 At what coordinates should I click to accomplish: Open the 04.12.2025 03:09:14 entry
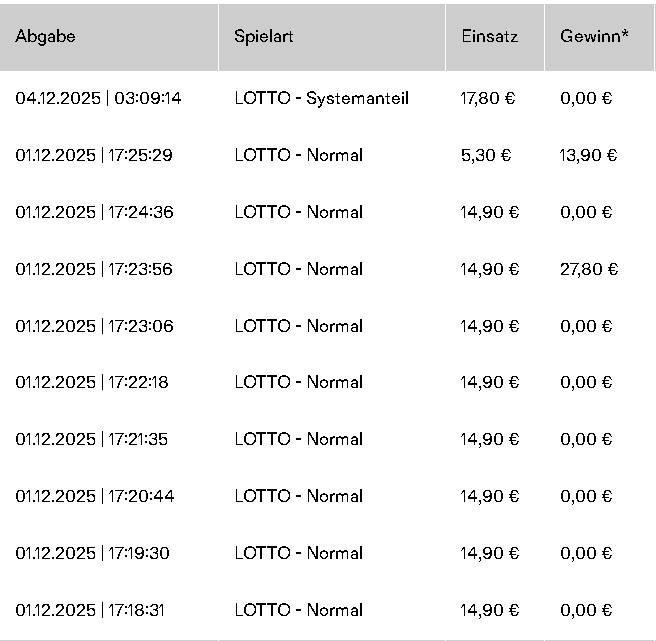pyautogui.click(x=99, y=99)
